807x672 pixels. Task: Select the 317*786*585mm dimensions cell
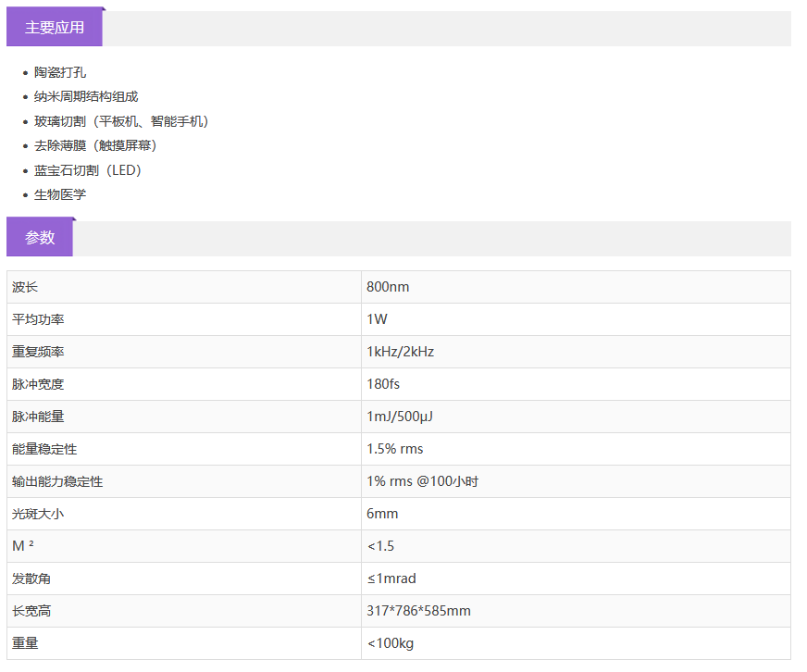coord(418,611)
